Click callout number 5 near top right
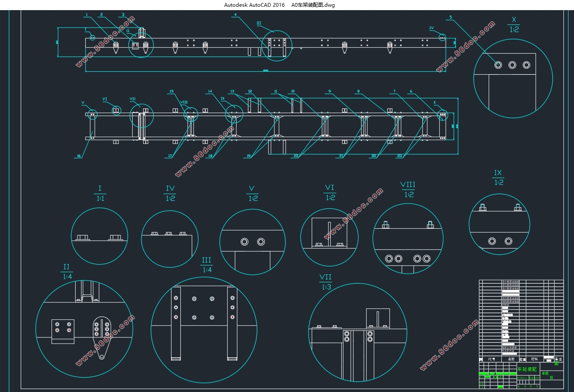Viewport: 574px width, 392px height. pyautogui.click(x=450, y=18)
